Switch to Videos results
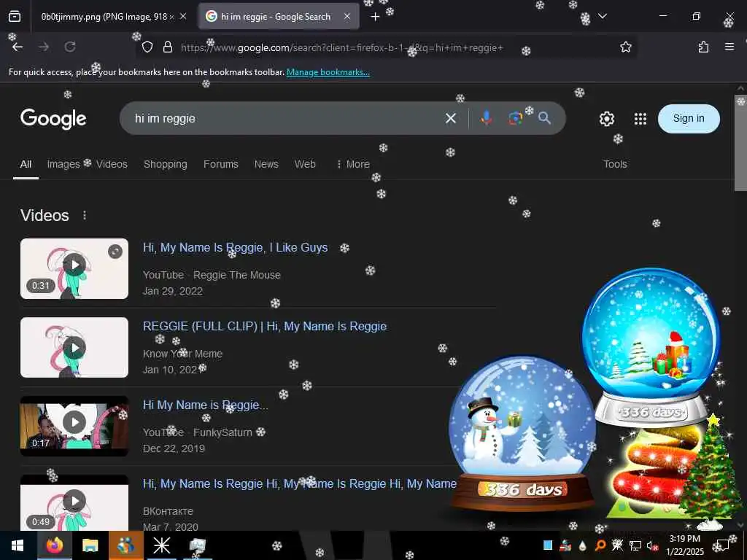Image resolution: width=747 pixels, height=560 pixels. [112, 164]
